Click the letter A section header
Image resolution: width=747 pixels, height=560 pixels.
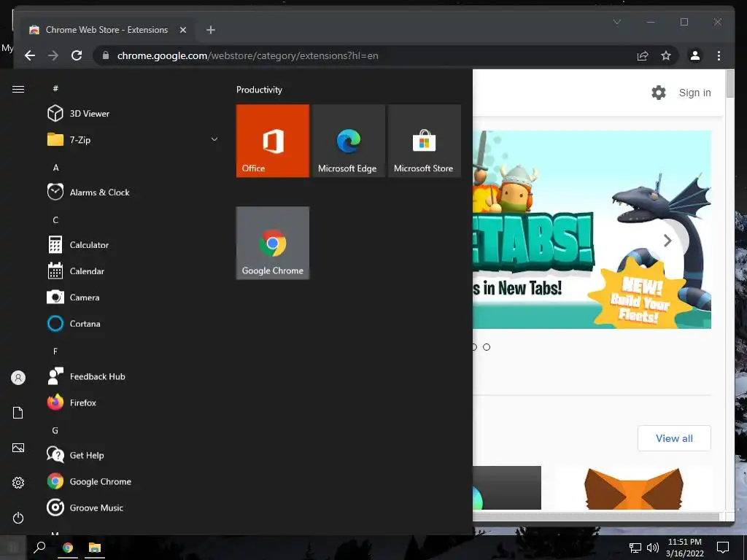coord(55,167)
